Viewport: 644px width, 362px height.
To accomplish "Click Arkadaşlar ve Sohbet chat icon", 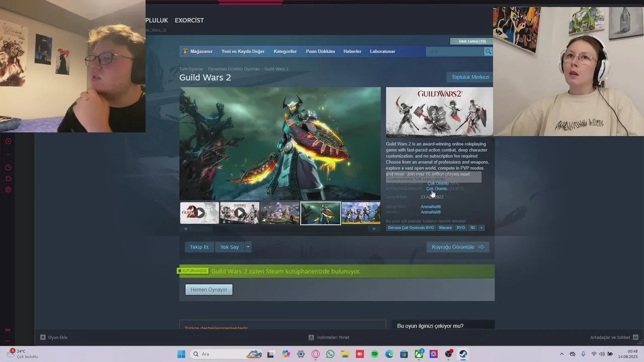I will click(635, 337).
